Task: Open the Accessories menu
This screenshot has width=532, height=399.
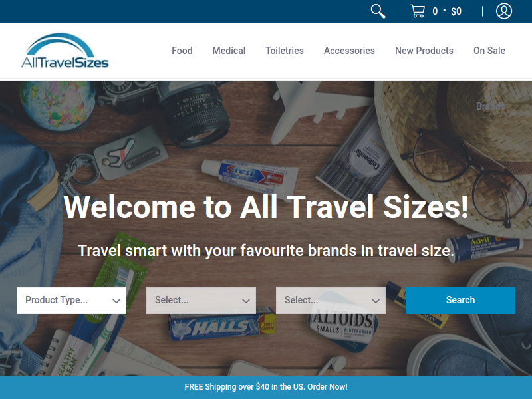Action: coord(349,51)
